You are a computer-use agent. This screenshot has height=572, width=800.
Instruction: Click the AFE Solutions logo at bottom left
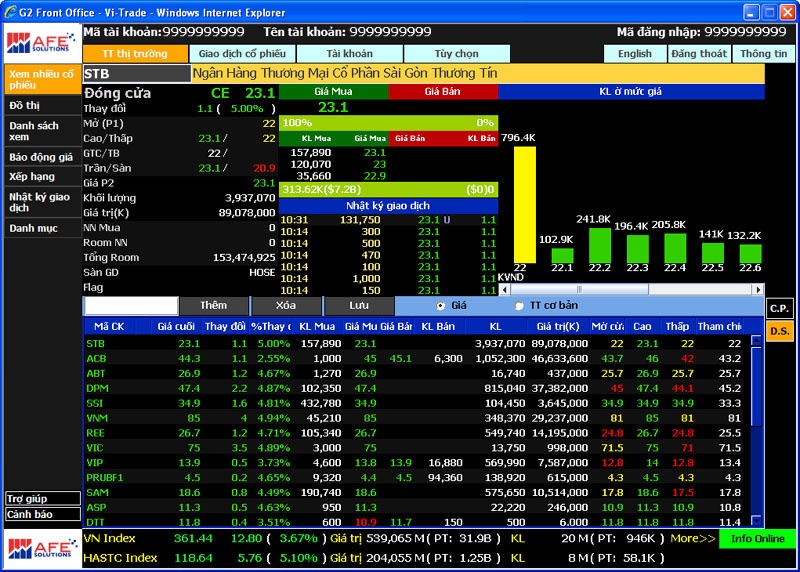(x=41, y=549)
